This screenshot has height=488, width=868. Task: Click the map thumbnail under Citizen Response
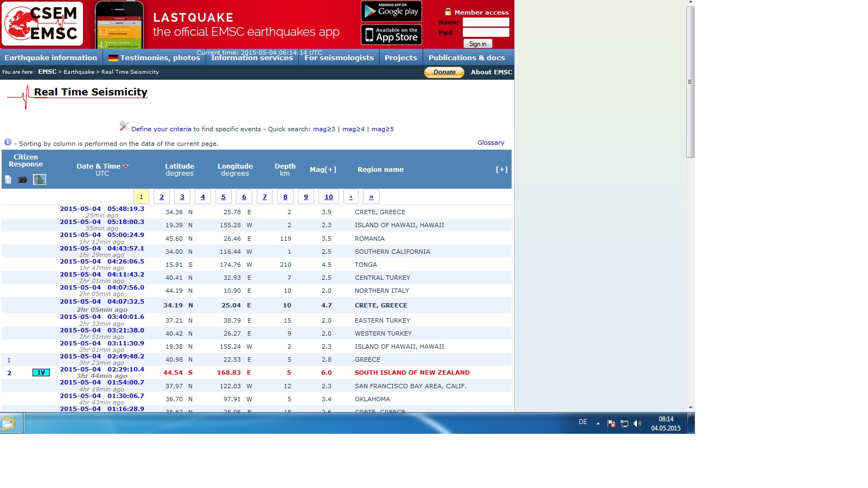pyautogui.click(x=40, y=179)
